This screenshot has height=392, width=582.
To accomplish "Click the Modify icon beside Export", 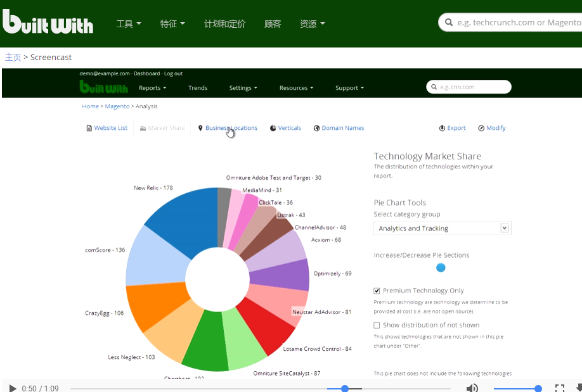I will click(481, 128).
